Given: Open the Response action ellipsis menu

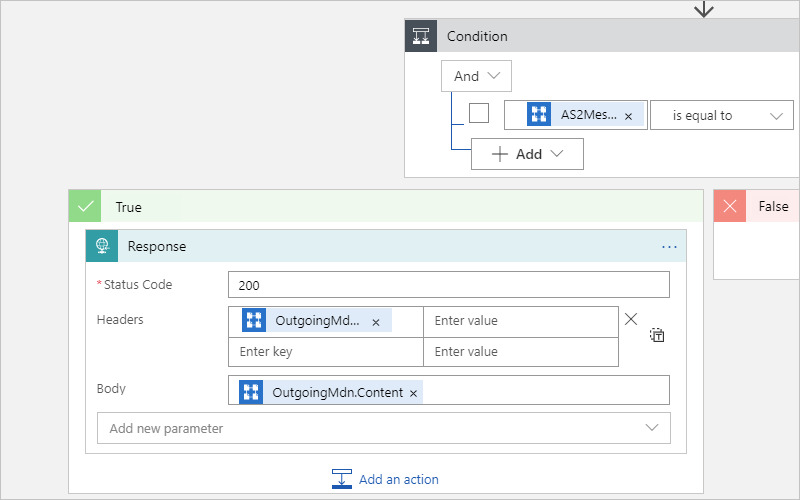Looking at the screenshot, I should click(669, 247).
